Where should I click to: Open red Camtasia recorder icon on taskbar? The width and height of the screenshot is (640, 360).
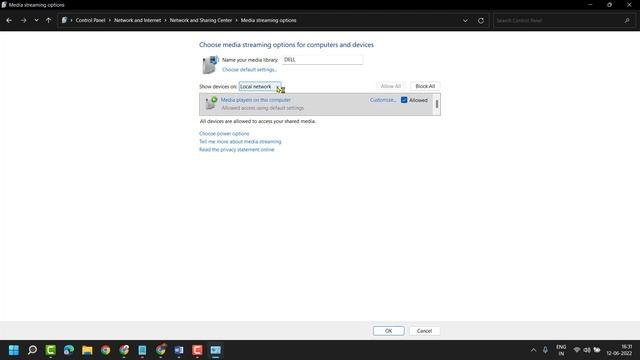click(197, 350)
